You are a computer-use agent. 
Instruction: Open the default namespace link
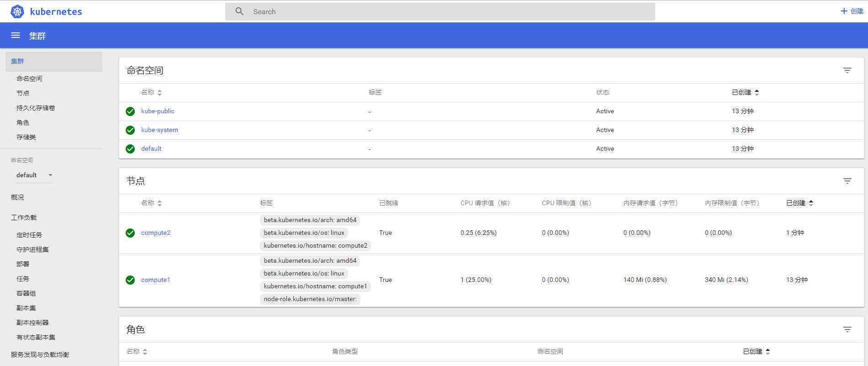(x=151, y=149)
